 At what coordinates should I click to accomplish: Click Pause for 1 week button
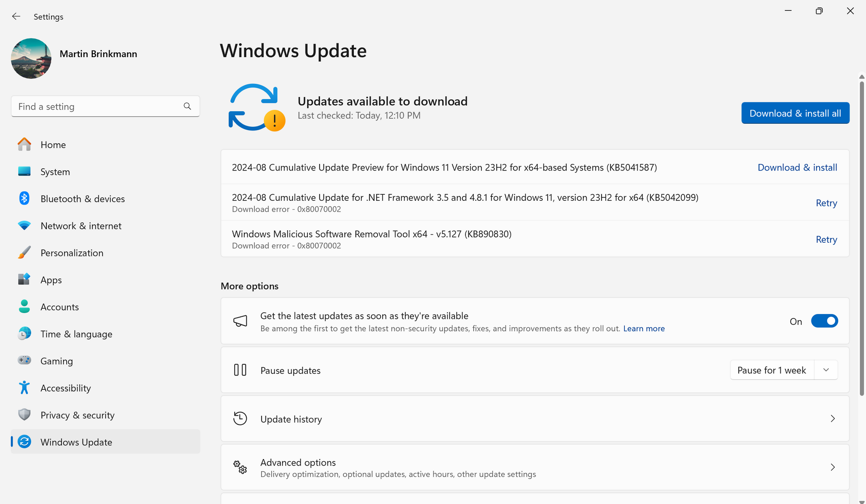pyautogui.click(x=772, y=370)
